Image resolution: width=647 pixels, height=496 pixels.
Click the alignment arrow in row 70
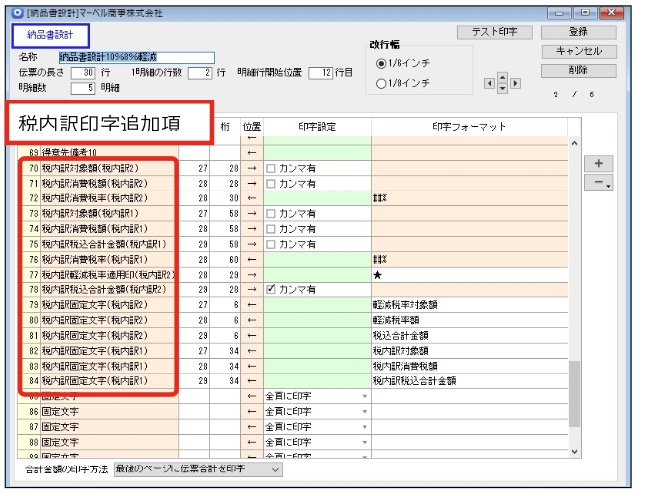point(251,171)
